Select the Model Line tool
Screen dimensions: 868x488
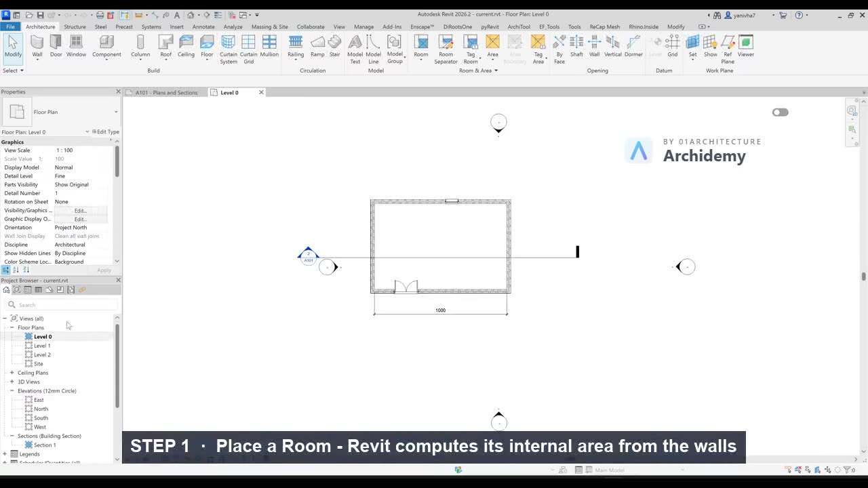click(373, 49)
